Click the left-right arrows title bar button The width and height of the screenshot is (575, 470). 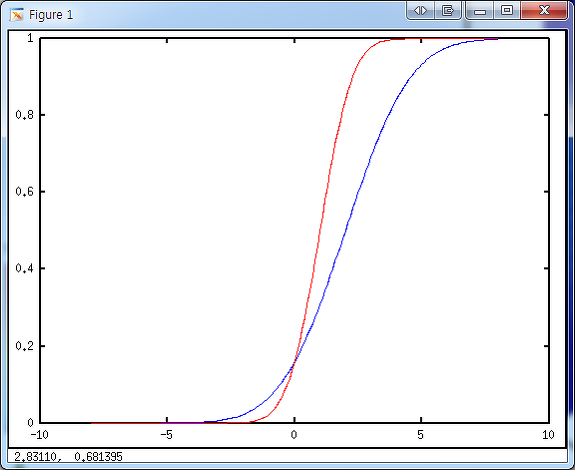pyautogui.click(x=420, y=10)
